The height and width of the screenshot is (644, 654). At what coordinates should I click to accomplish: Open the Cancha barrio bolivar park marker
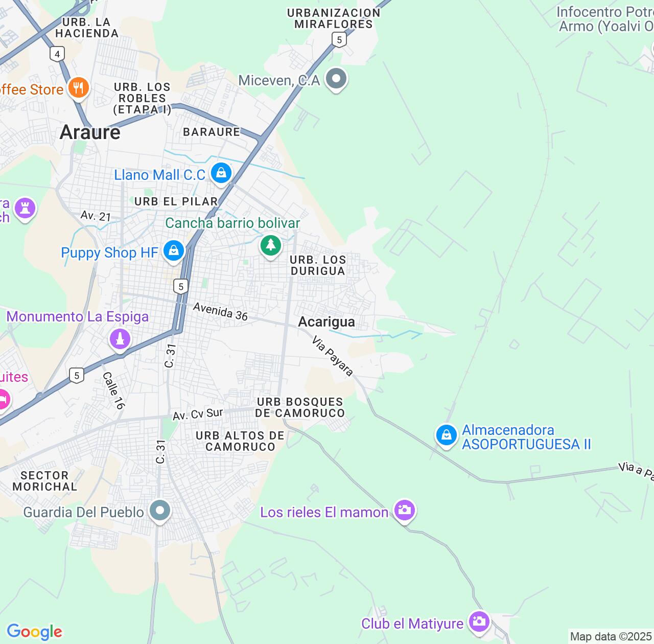tap(271, 246)
